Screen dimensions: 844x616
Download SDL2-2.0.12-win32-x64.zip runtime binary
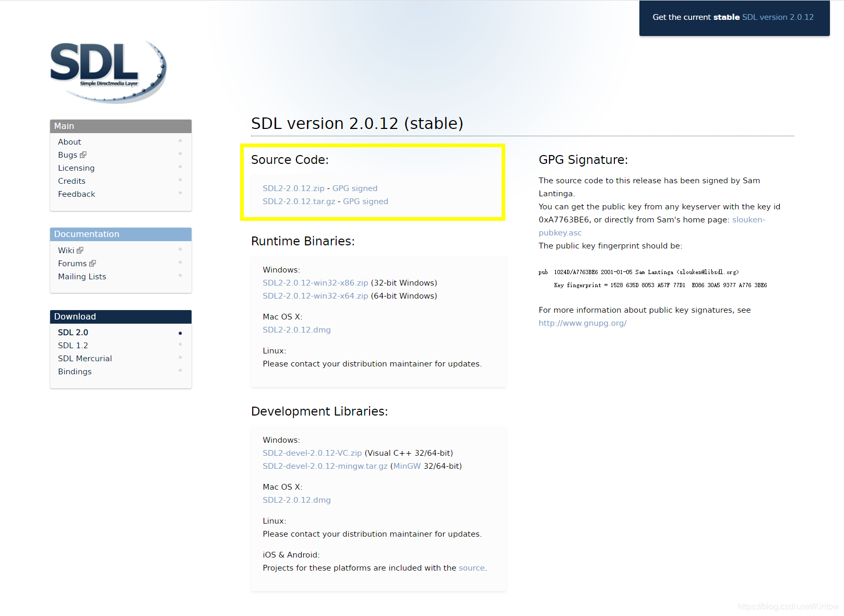315,296
